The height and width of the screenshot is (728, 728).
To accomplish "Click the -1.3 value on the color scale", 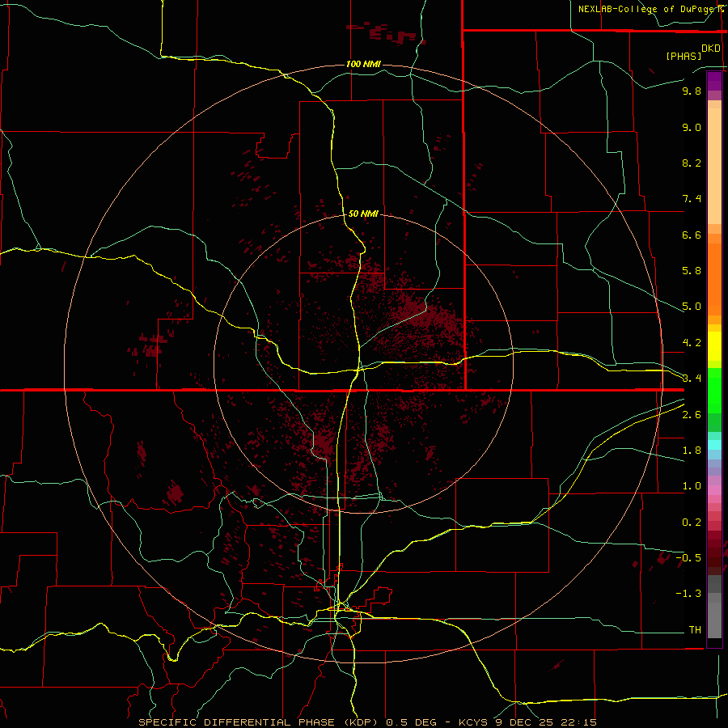I will point(688,594).
